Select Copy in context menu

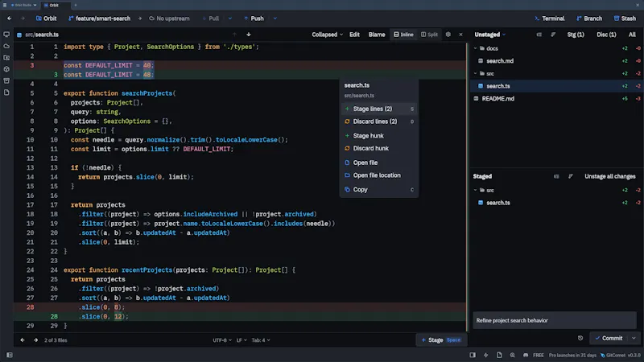click(x=378, y=190)
